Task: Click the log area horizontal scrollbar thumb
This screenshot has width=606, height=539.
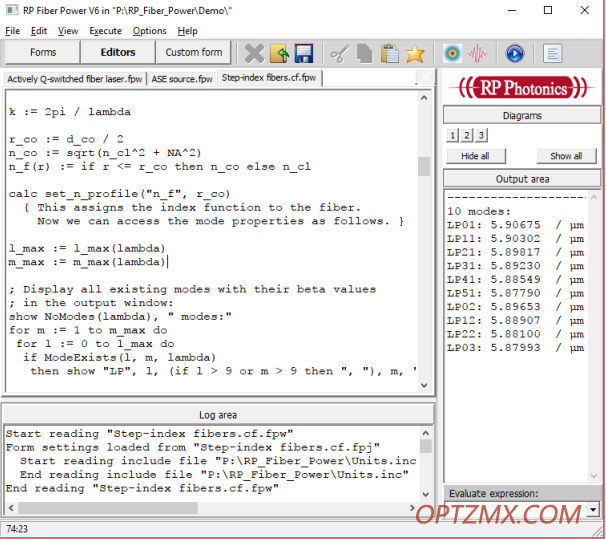Action: click(108, 508)
